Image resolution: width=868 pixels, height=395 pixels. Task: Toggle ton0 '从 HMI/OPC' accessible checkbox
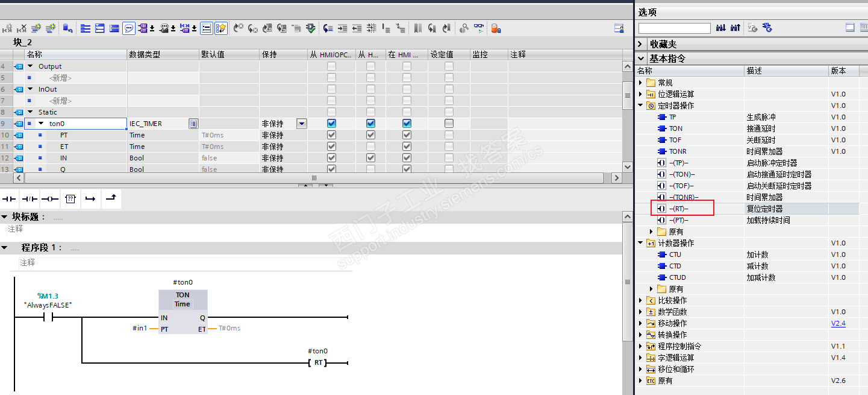point(331,124)
